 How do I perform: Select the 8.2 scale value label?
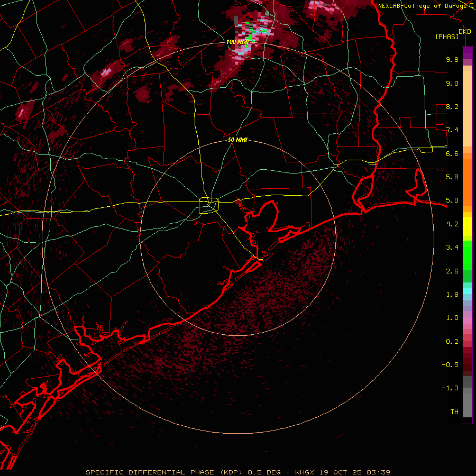pyautogui.click(x=452, y=106)
